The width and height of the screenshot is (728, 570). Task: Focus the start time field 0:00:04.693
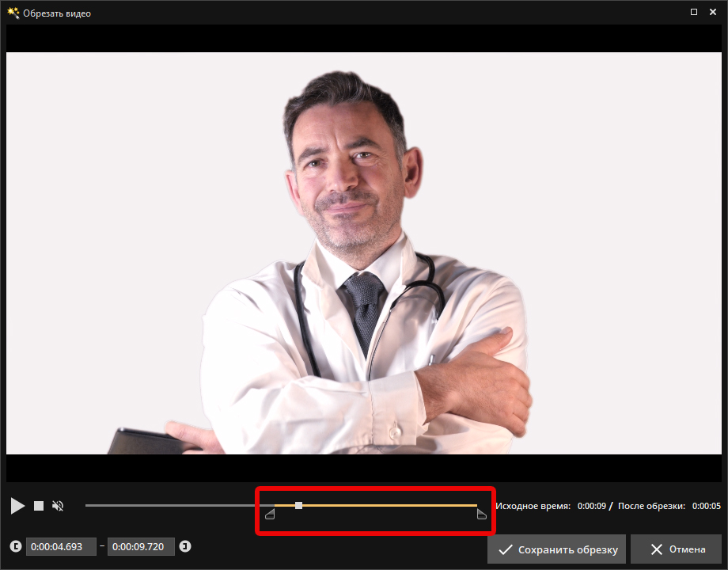pos(61,546)
